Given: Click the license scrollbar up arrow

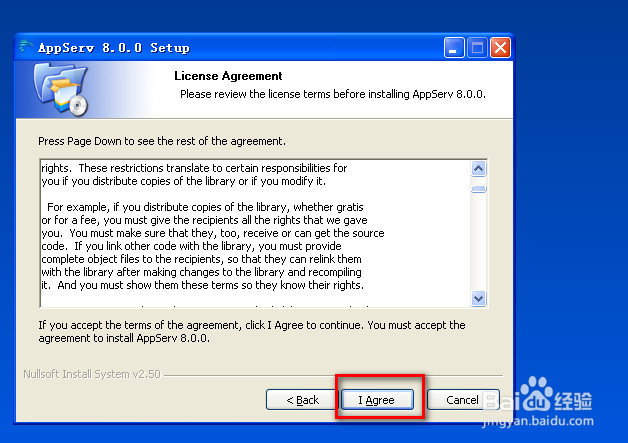Looking at the screenshot, I should [479, 169].
